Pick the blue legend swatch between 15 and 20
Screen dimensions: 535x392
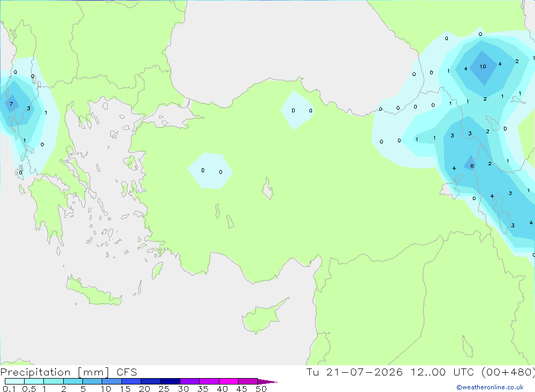coord(131,381)
